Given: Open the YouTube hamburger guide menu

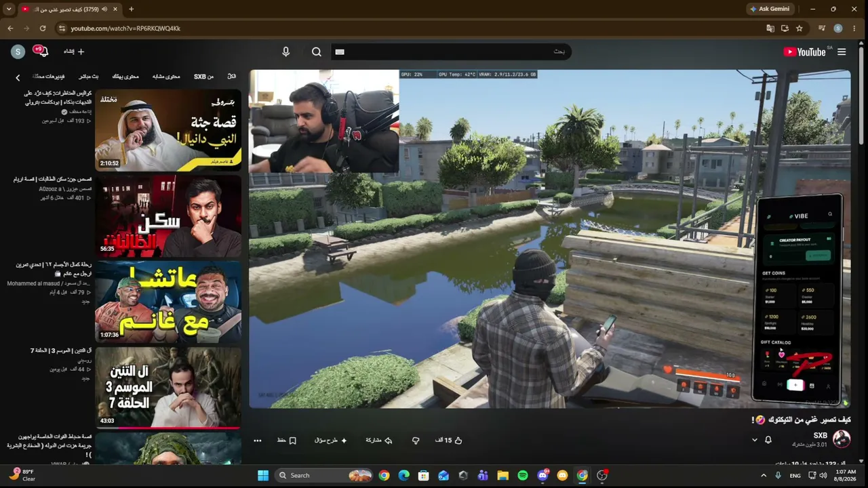Looking at the screenshot, I should tap(842, 52).
